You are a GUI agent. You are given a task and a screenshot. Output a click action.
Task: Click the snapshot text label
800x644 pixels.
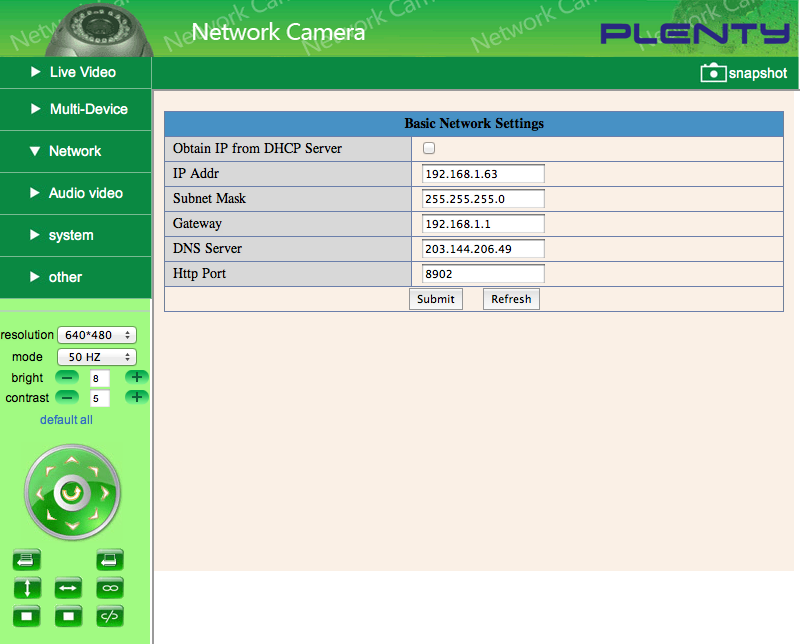tap(758, 73)
